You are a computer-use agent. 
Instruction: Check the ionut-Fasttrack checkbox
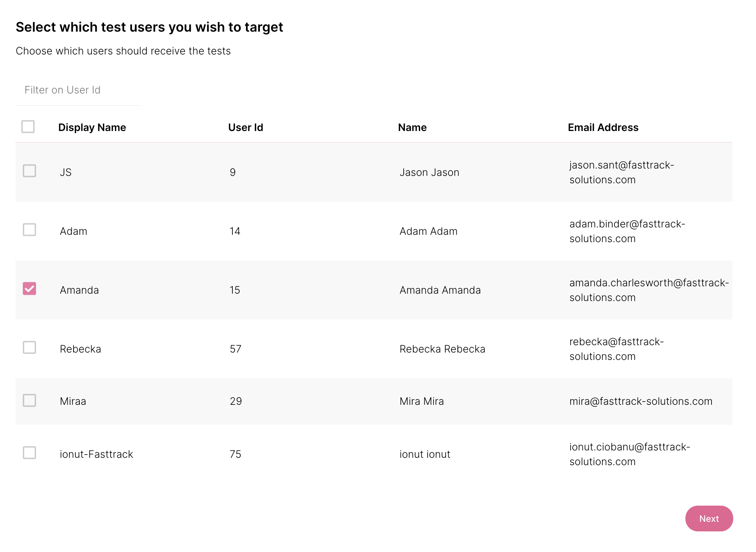click(29, 453)
